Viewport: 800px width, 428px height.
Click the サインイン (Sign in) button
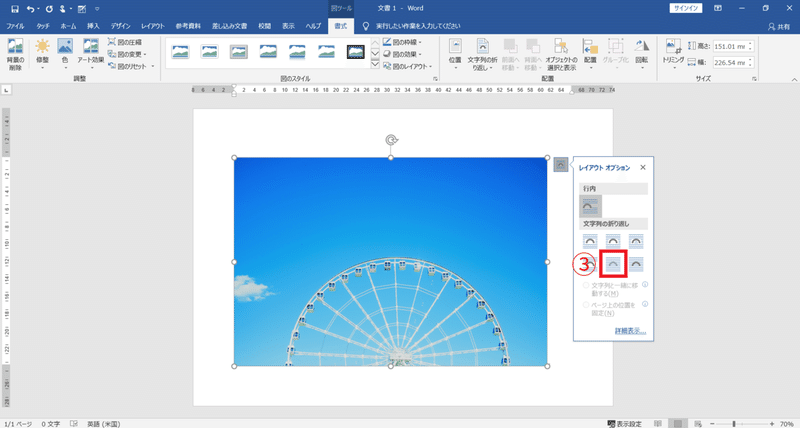pyautogui.click(x=686, y=8)
